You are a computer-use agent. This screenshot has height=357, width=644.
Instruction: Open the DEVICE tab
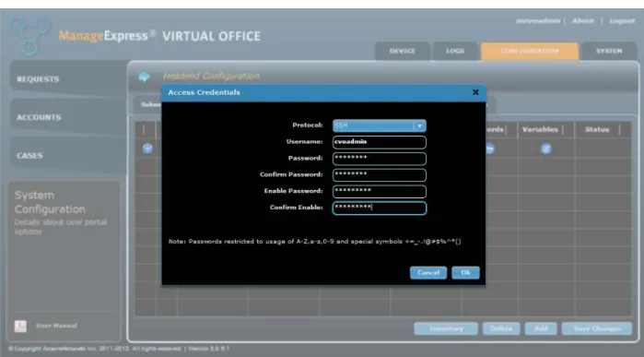[402, 51]
